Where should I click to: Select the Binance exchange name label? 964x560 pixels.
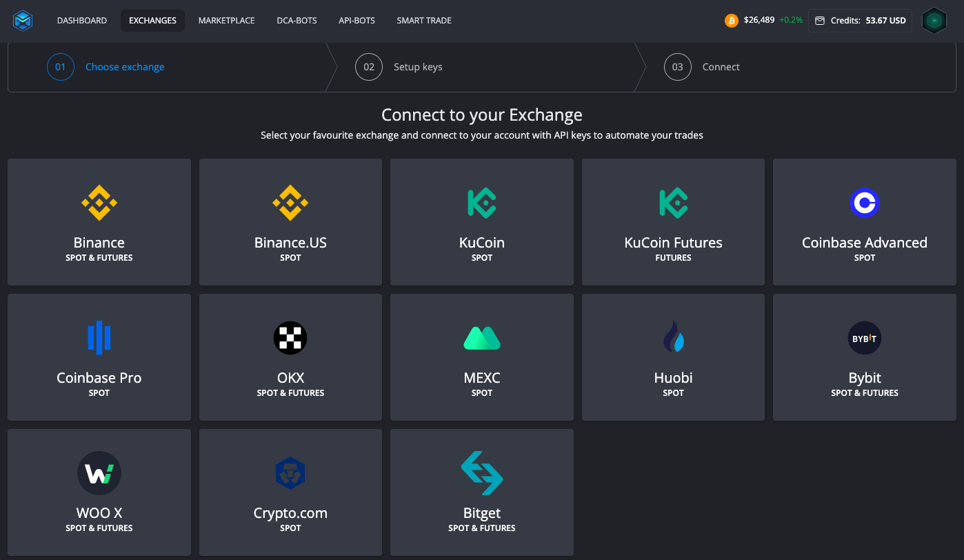pos(99,243)
